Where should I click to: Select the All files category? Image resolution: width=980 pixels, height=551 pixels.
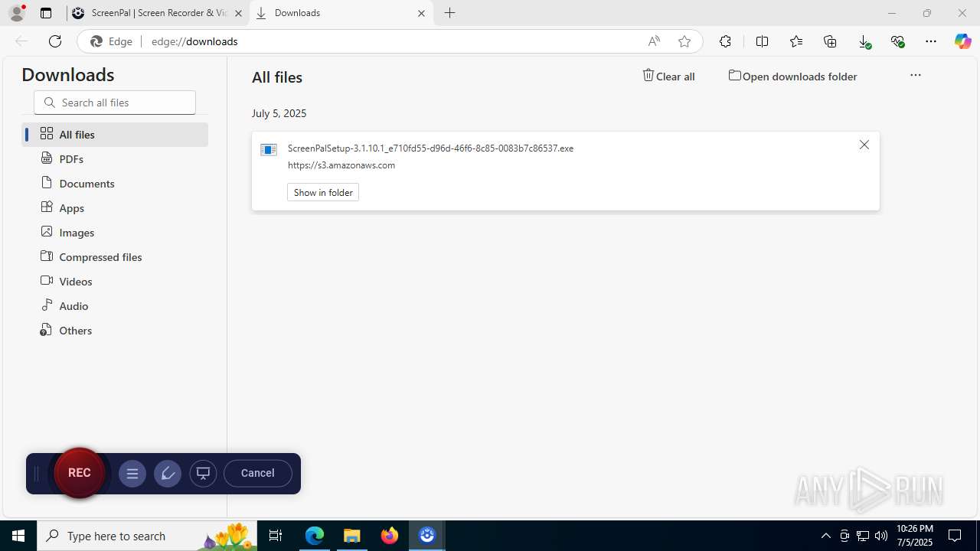[115, 135]
